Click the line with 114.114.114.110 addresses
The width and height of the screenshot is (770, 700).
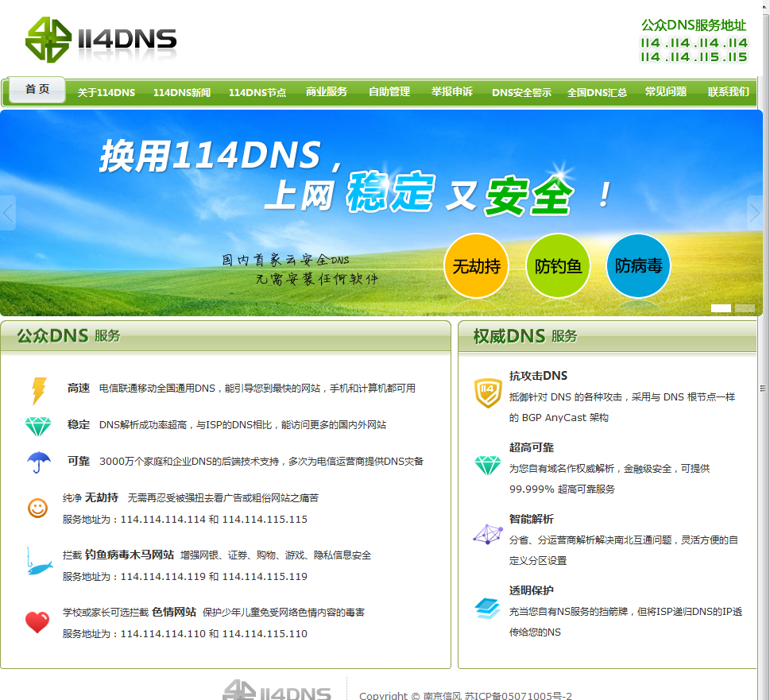click(184, 634)
